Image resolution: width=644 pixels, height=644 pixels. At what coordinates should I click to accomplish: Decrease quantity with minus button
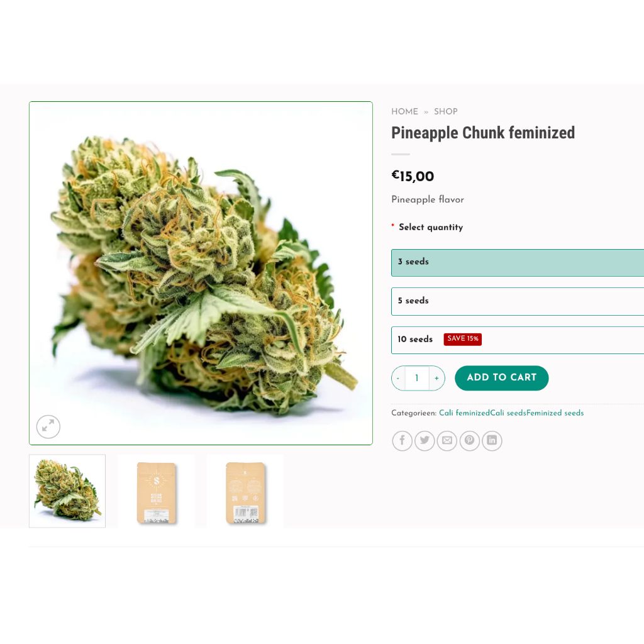pos(398,378)
